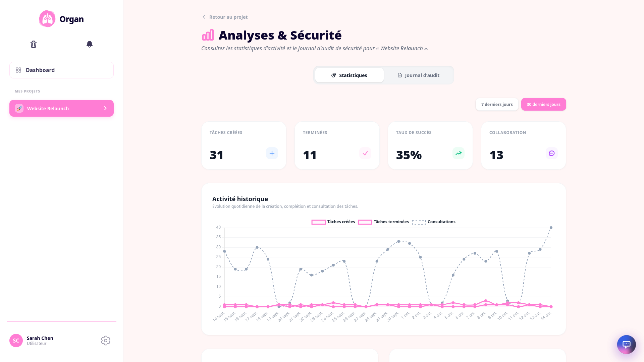Click the Dashboard grid icon
The image size is (644, 362).
[x=18, y=70]
